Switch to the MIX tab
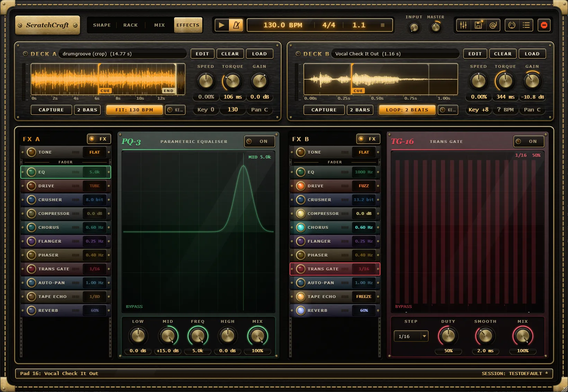Screen dimensions: 568x392 [159, 25]
